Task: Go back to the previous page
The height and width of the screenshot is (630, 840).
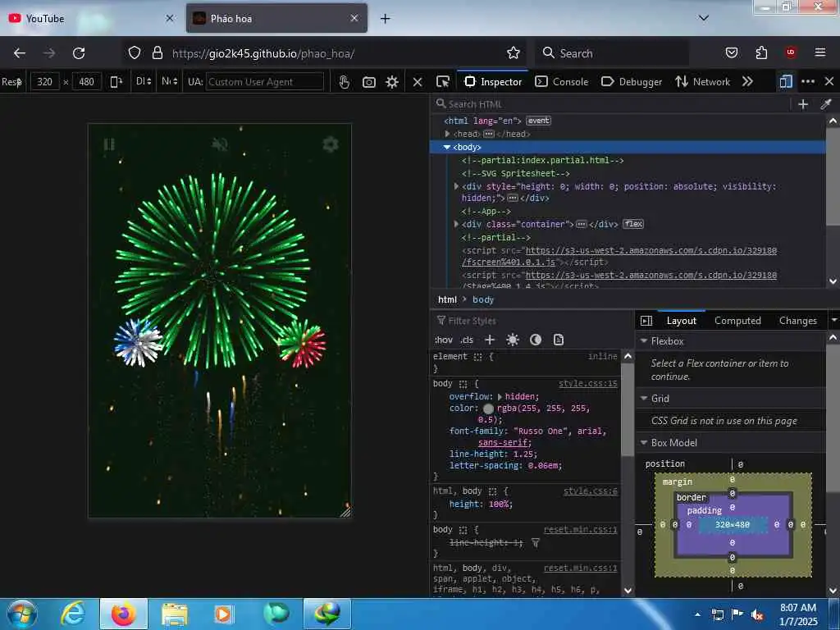Action: (20, 53)
